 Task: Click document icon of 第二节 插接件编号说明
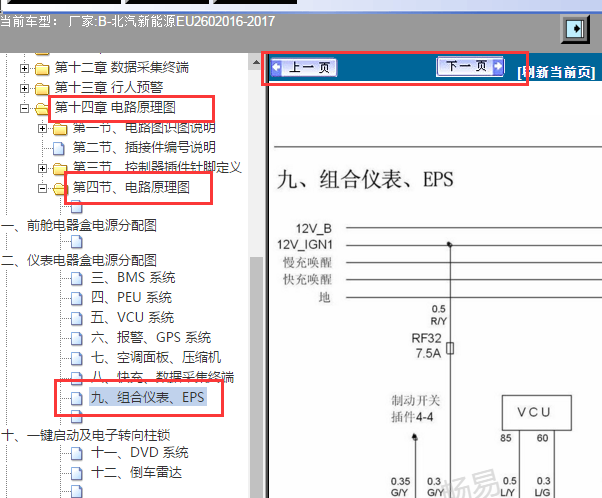click(x=59, y=148)
